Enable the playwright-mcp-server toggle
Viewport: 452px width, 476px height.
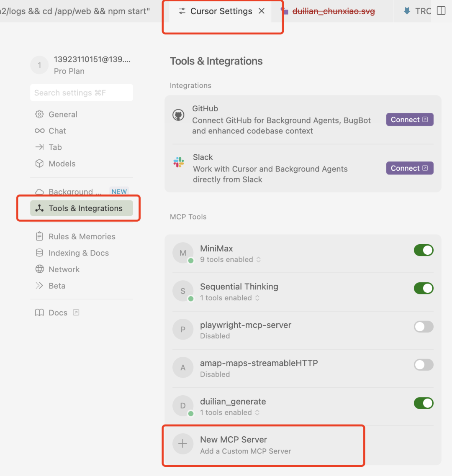tap(424, 327)
